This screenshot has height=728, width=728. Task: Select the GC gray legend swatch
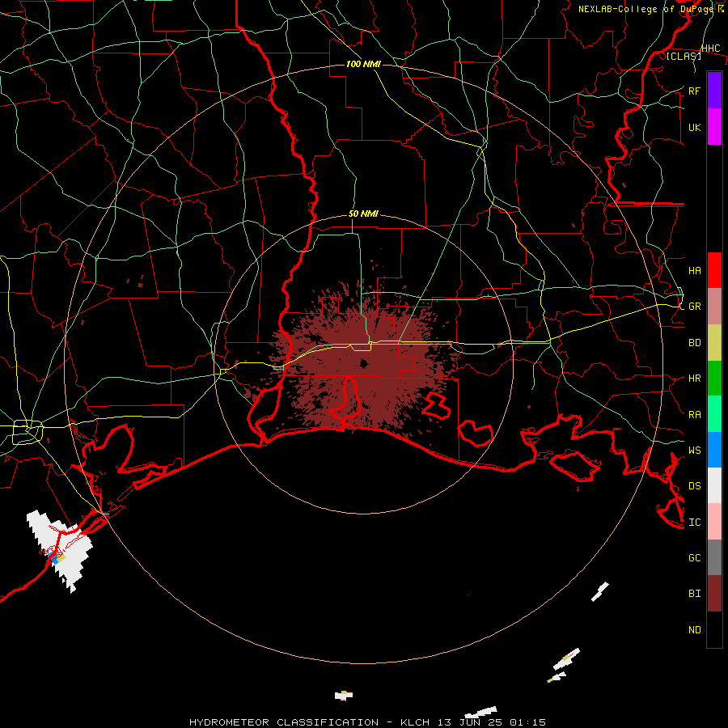[x=714, y=557]
